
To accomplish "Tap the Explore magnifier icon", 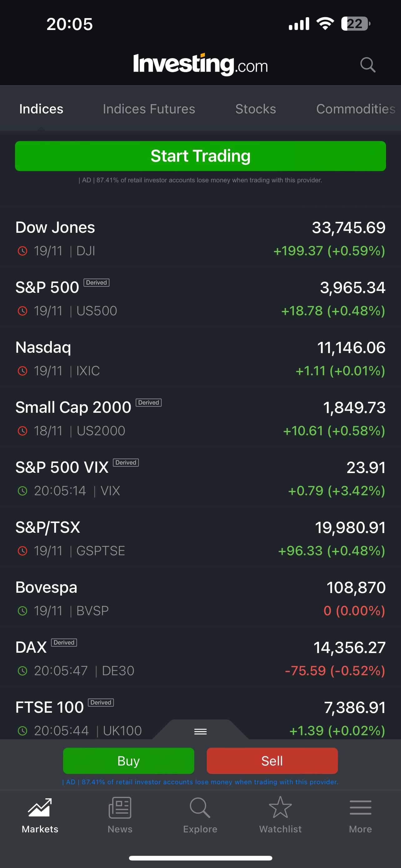I will coord(200,808).
